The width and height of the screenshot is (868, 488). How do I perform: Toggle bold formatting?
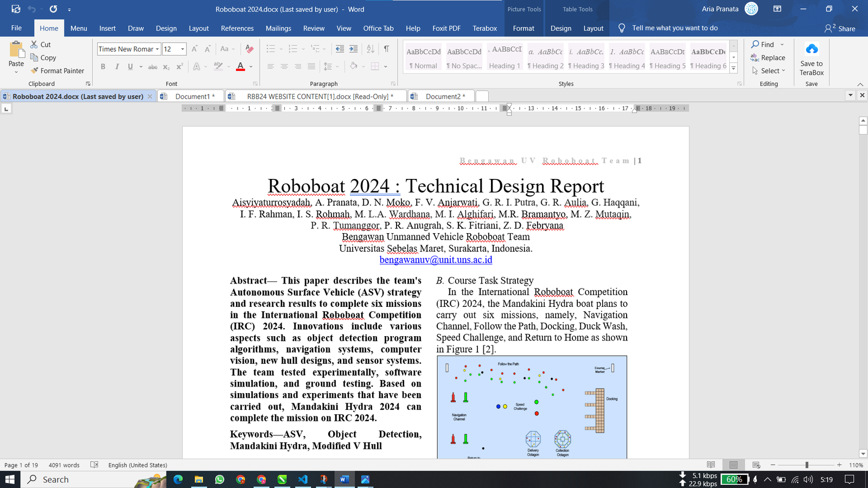click(103, 67)
